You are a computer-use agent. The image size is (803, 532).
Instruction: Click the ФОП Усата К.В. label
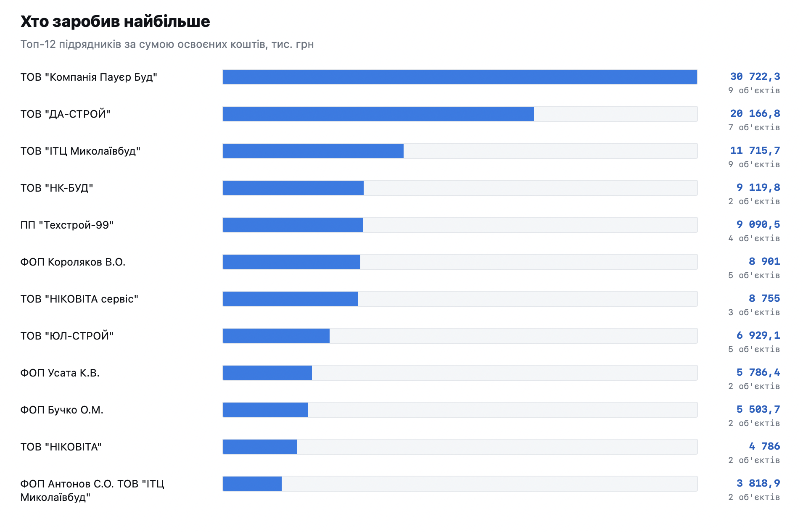tap(60, 373)
